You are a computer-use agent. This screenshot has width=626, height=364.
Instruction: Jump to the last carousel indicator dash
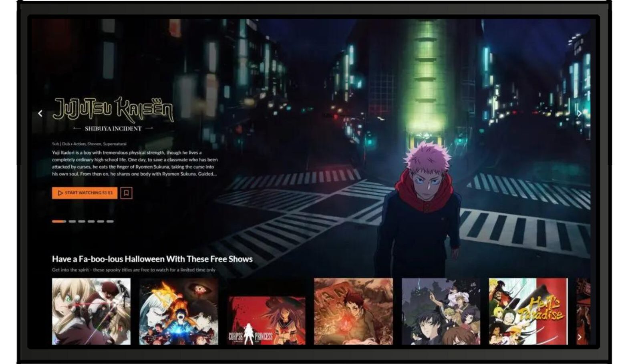click(x=110, y=221)
